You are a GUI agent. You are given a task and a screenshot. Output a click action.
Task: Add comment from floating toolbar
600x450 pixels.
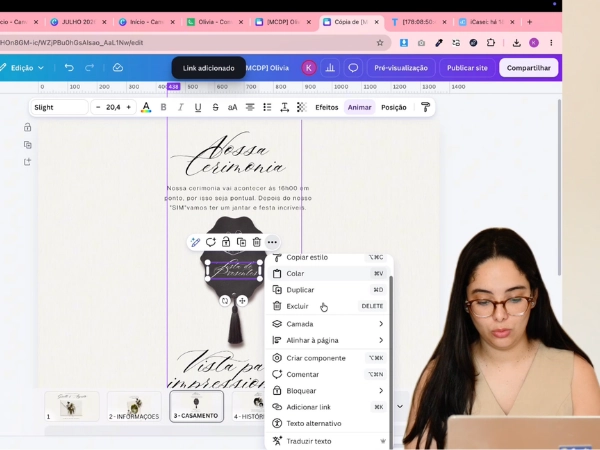pos(211,242)
